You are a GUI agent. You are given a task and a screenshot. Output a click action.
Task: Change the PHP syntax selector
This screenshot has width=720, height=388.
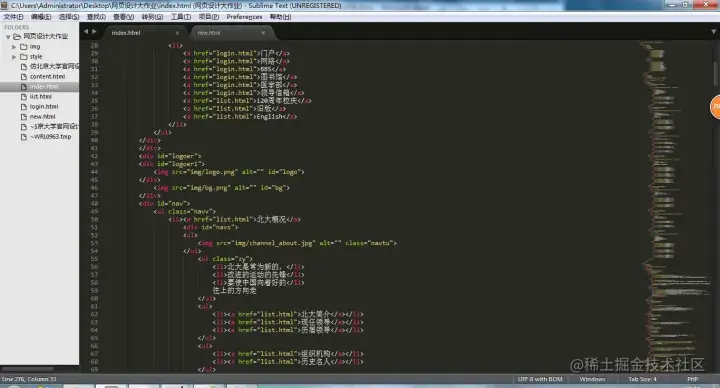tap(692, 379)
